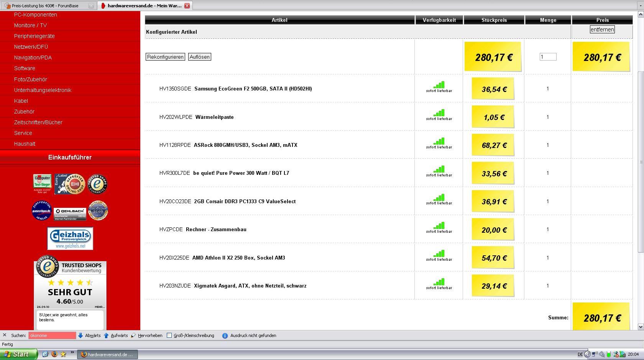
Task: Open the Monitore / TV category
Action: (30, 25)
